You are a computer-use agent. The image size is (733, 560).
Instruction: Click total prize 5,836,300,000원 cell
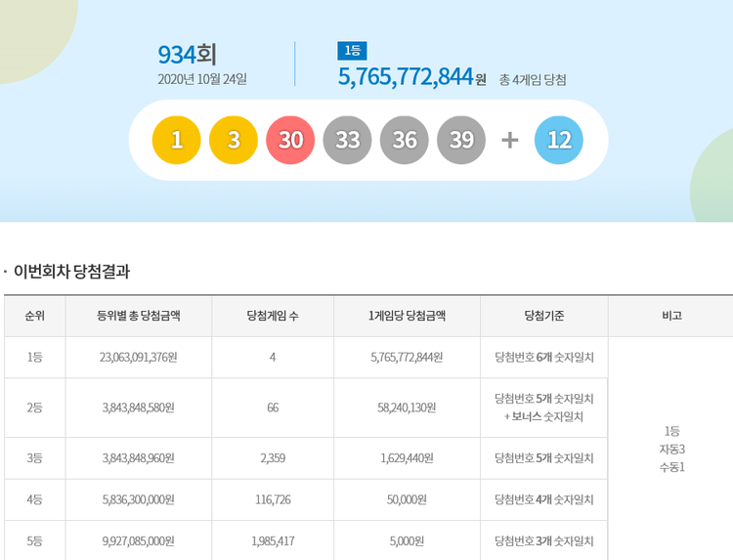pyautogui.click(x=139, y=499)
